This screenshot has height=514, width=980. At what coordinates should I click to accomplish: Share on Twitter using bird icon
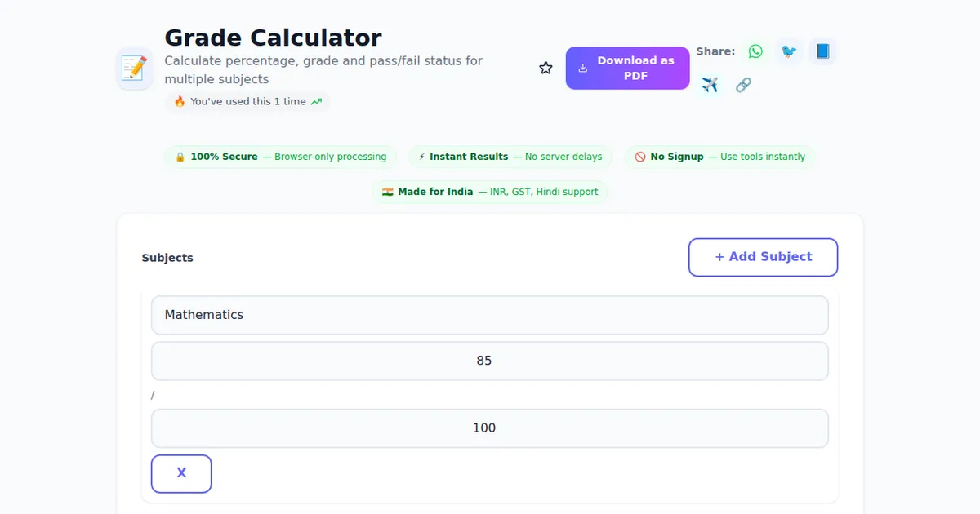tap(789, 51)
